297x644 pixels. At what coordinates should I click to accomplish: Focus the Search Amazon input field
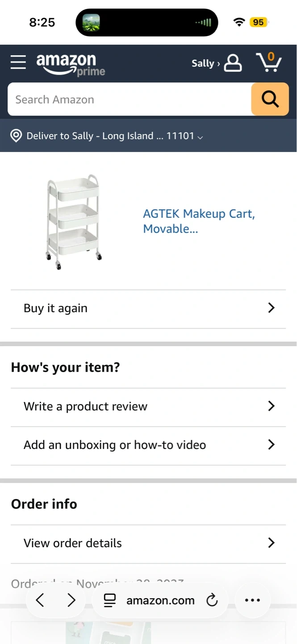(130, 99)
